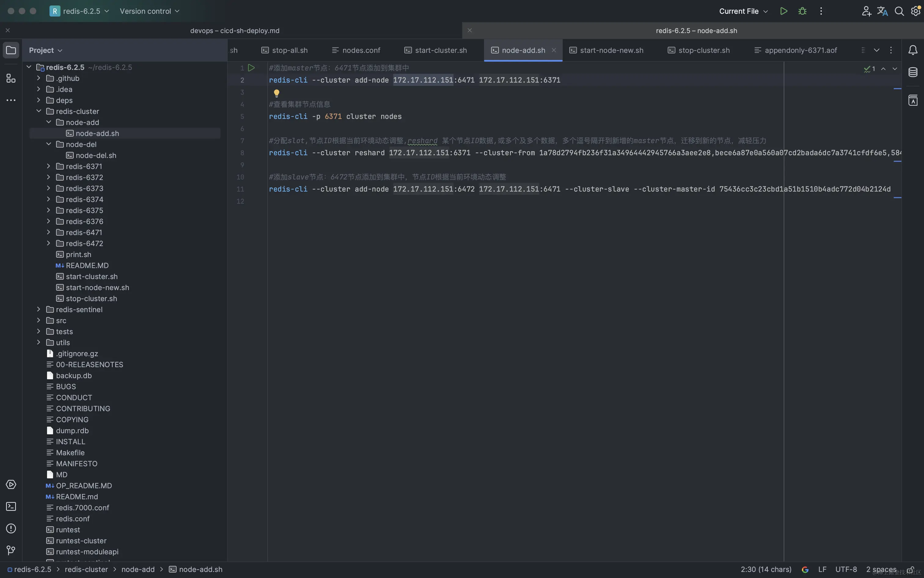Switch to the appendonly-6371.aof tab
The image size is (924, 578).
796,50
